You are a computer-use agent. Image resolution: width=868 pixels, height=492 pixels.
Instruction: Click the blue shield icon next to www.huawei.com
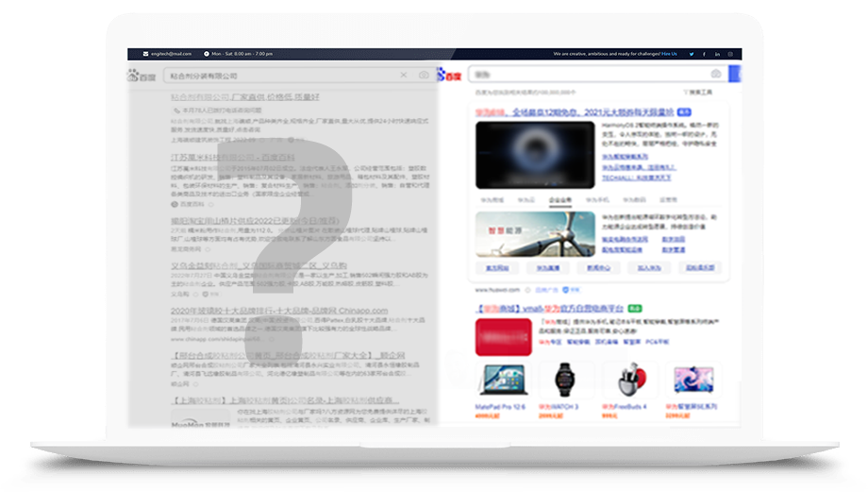(566, 290)
